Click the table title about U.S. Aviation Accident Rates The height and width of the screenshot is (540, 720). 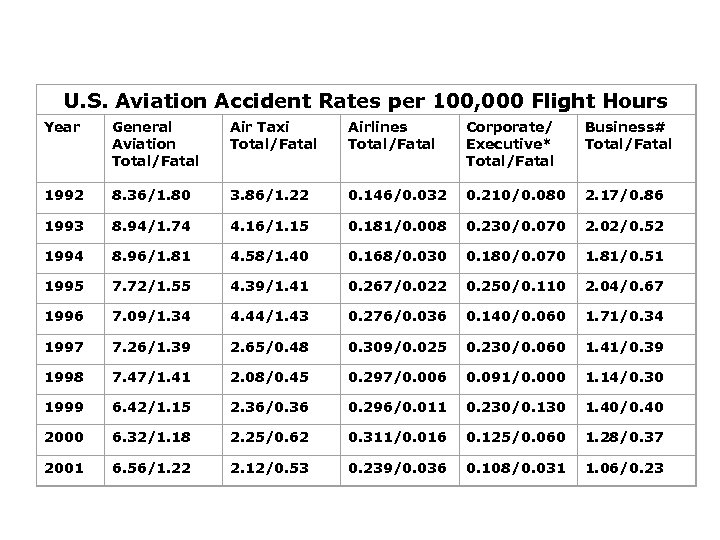(x=366, y=100)
